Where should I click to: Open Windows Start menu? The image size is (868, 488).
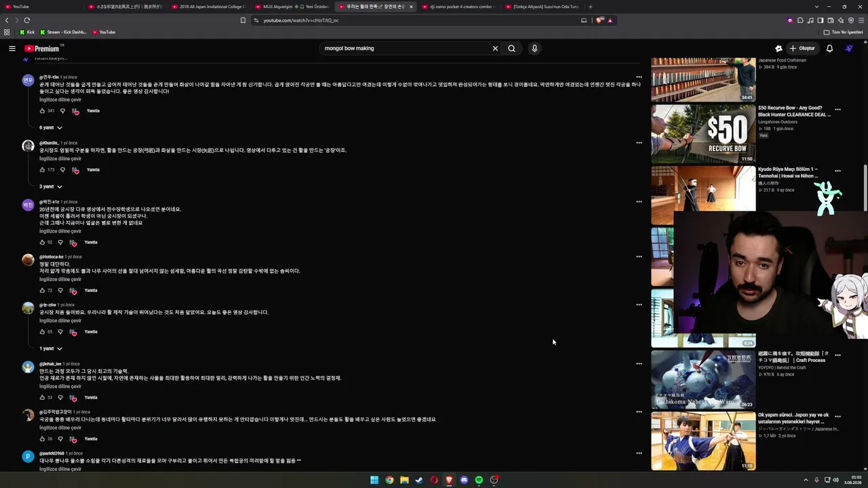(x=374, y=480)
